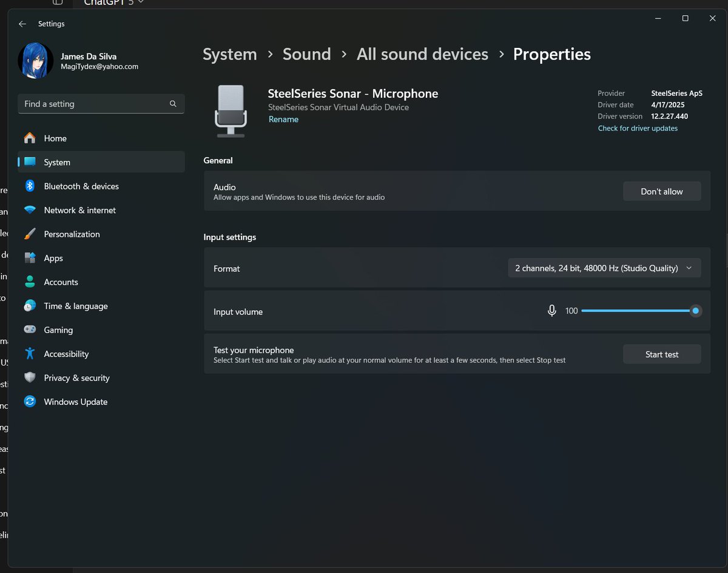Click the James Da Silva account name
728x573 pixels.
pos(89,56)
